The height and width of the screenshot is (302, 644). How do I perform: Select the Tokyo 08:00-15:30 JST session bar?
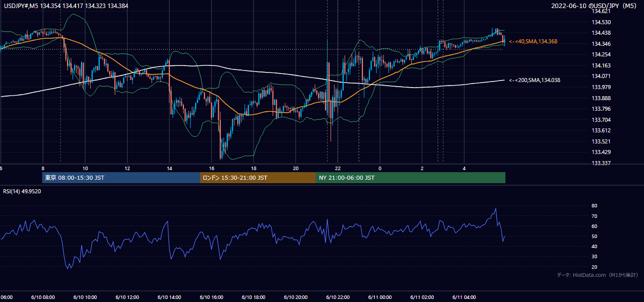(x=121, y=178)
